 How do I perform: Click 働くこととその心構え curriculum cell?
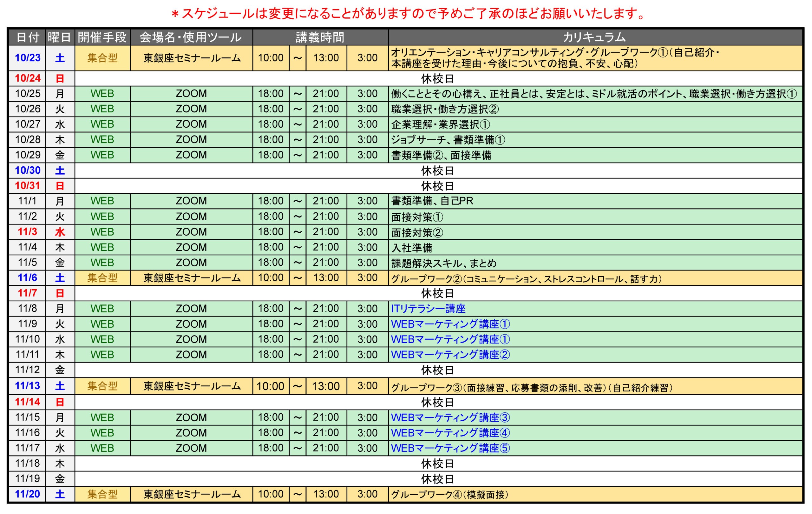(595, 93)
